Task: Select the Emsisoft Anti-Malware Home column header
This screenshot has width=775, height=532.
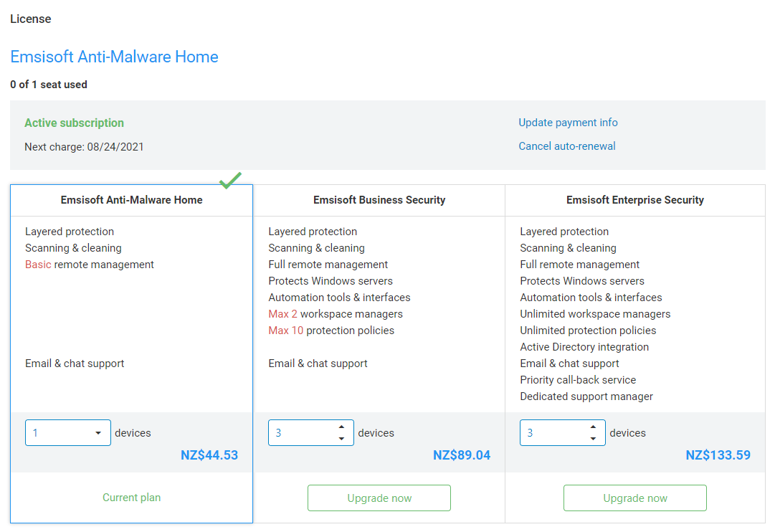Action: coord(131,200)
